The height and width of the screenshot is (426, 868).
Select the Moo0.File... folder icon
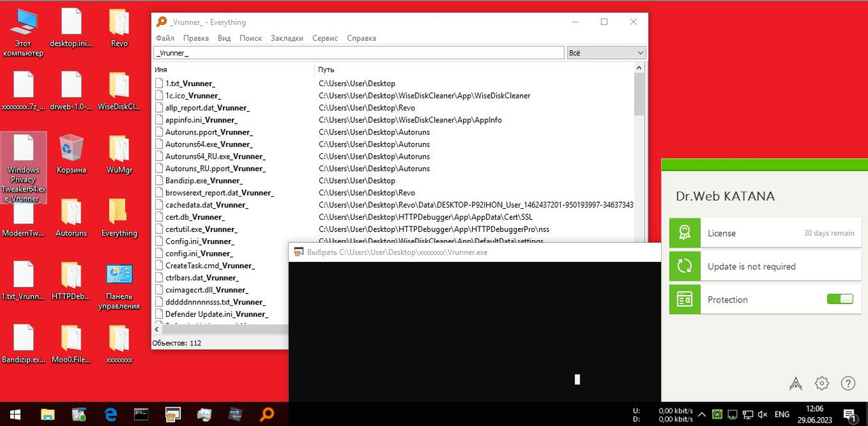coord(71,343)
